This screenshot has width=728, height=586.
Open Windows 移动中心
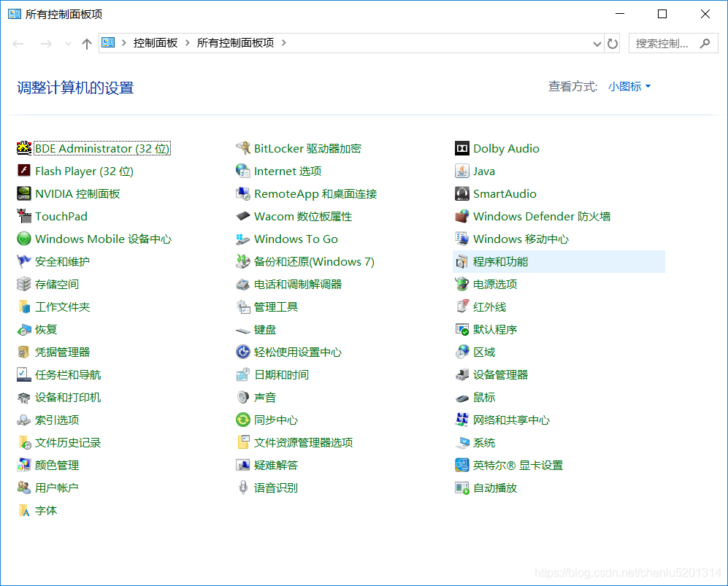pyautogui.click(x=521, y=239)
